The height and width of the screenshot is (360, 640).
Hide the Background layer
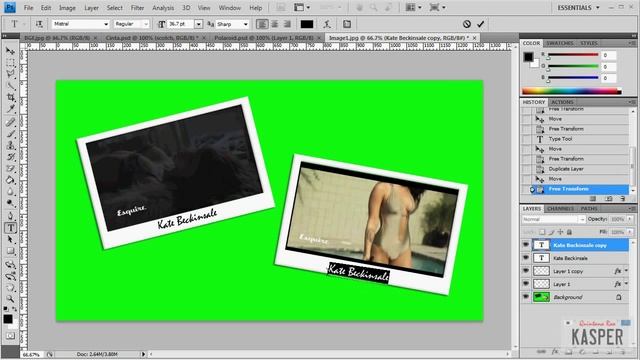click(526, 297)
